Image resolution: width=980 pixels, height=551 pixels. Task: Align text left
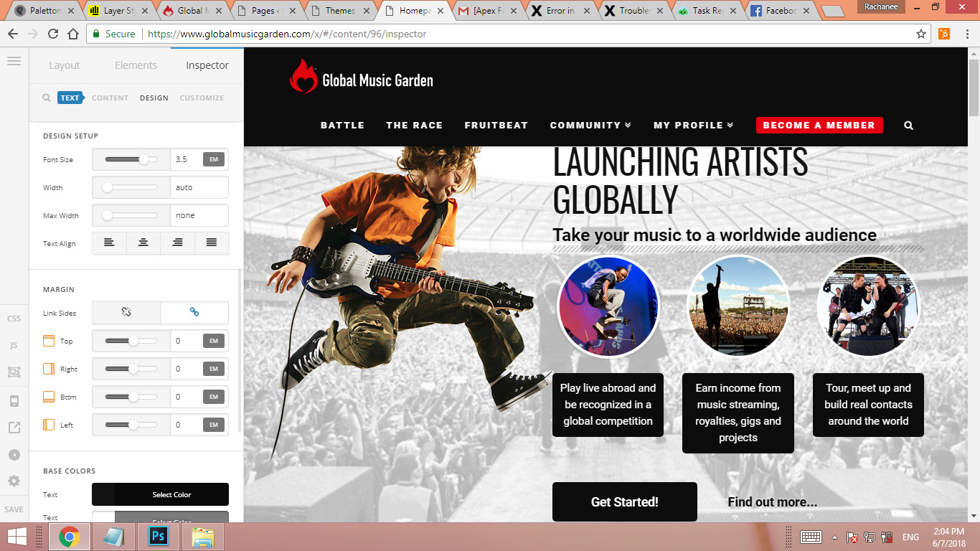coord(109,243)
